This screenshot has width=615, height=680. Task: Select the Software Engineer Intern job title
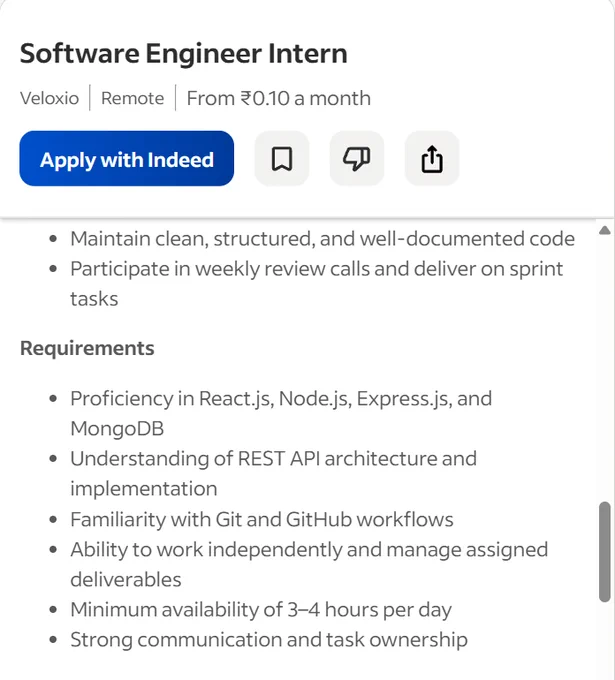click(183, 54)
